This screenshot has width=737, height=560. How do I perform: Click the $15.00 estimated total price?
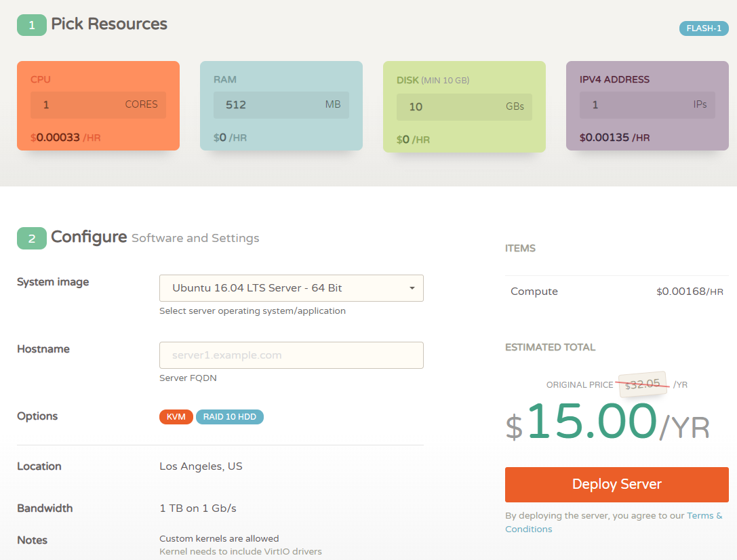tap(591, 423)
